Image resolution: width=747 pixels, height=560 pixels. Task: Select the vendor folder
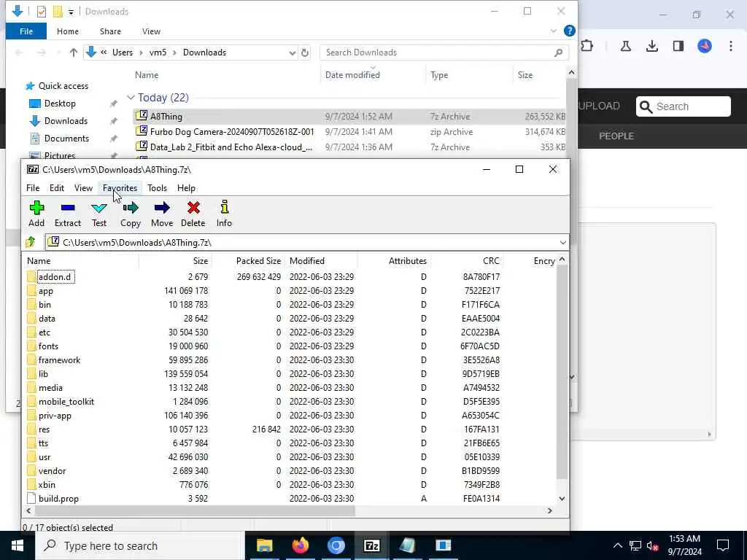point(52,471)
